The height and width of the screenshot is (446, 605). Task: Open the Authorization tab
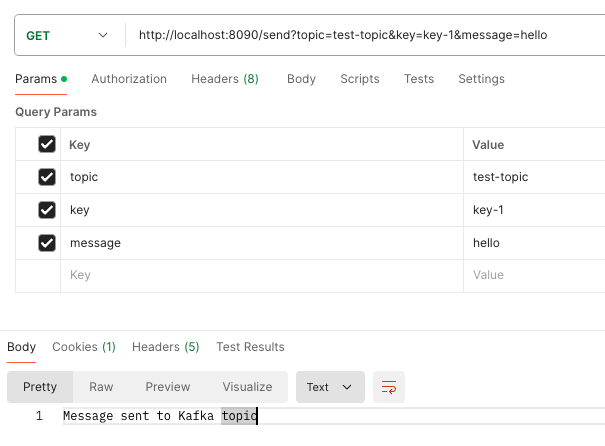click(x=129, y=79)
